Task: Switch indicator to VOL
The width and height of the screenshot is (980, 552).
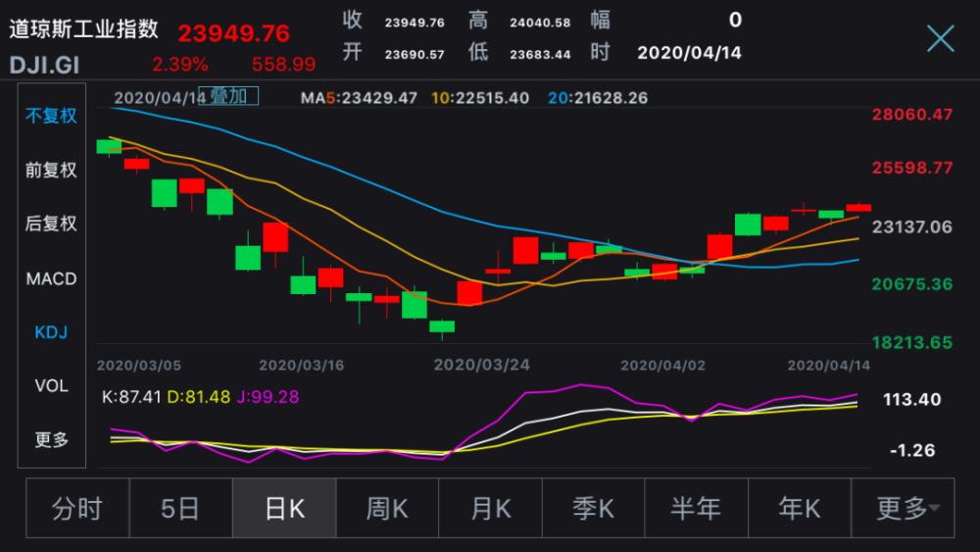Action: pyautogui.click(x=51, y=385)
